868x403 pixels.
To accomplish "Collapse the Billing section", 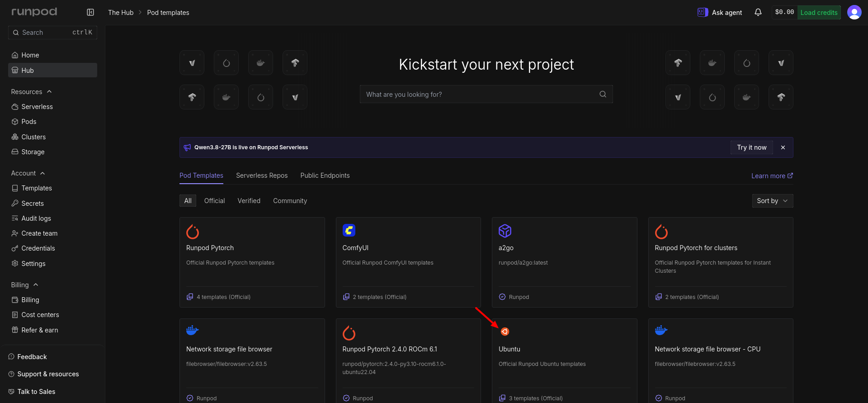I will tap(24, 285).
